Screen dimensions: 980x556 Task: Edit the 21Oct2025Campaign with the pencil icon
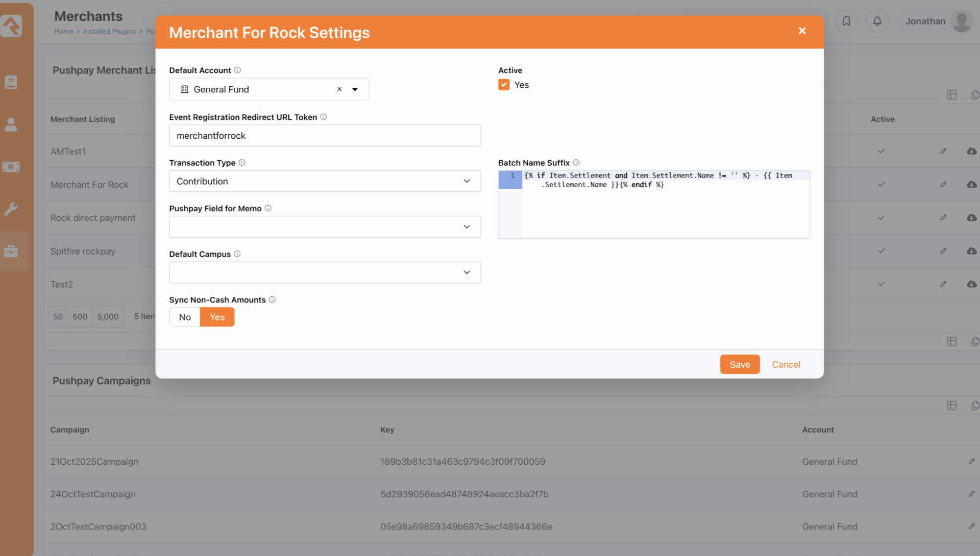click(972, 461)
